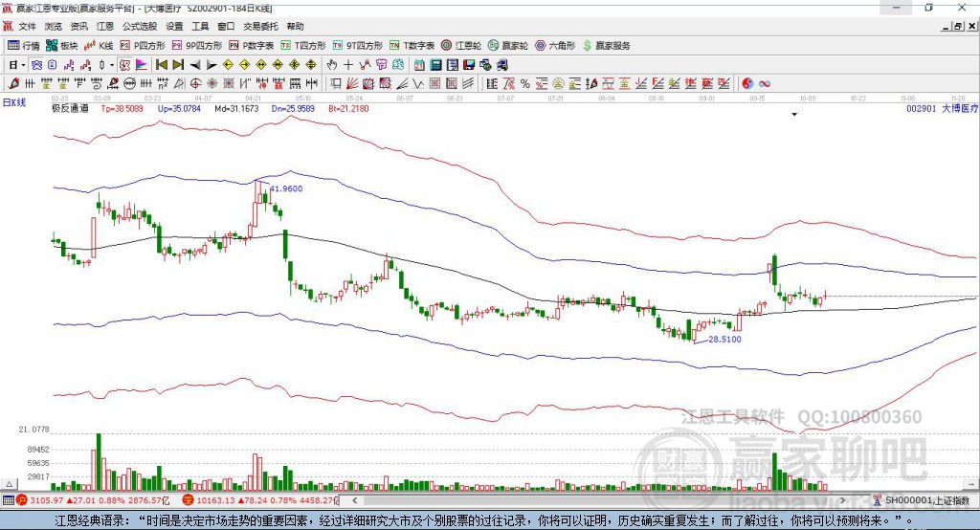The image size is (980, 530).
Task: Open the T数字表 tool
Action: tap(412, 46)
